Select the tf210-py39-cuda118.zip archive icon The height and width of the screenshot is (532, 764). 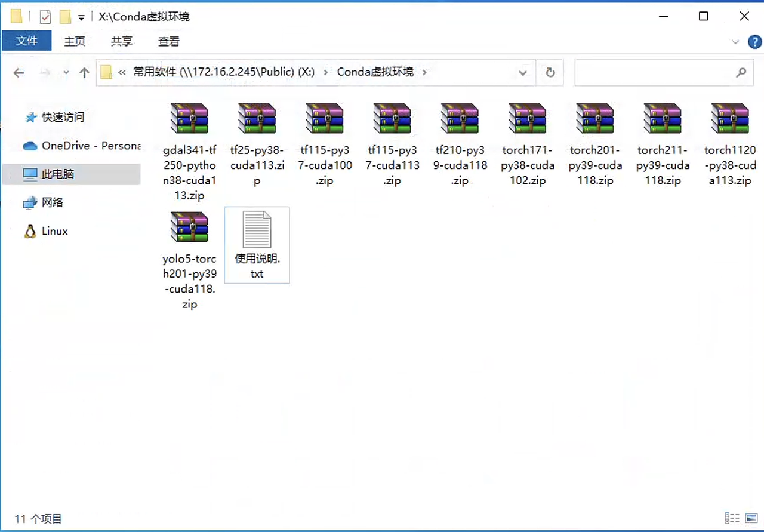(460, 118)
